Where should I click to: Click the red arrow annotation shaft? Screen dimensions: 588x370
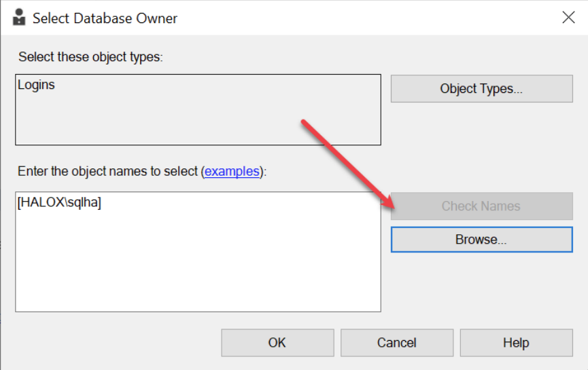[x=341, y=159]
